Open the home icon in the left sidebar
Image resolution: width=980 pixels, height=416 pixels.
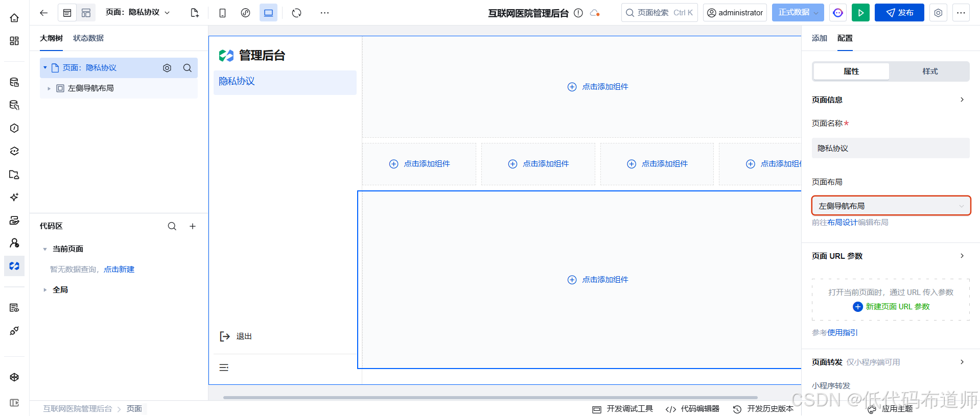tap(14, 18)
